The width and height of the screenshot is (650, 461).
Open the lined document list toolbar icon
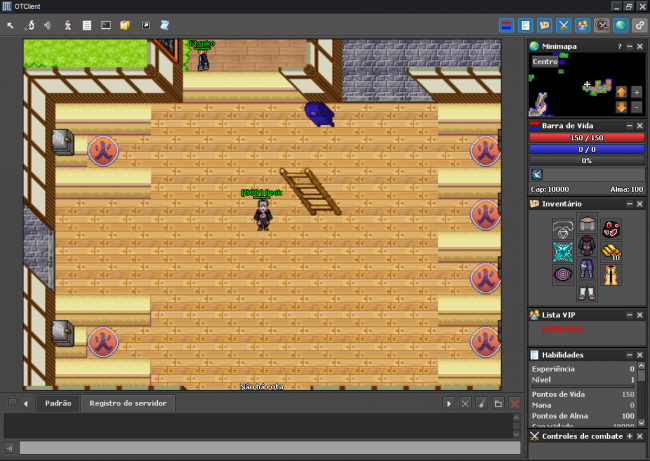[x=87, y=26]
